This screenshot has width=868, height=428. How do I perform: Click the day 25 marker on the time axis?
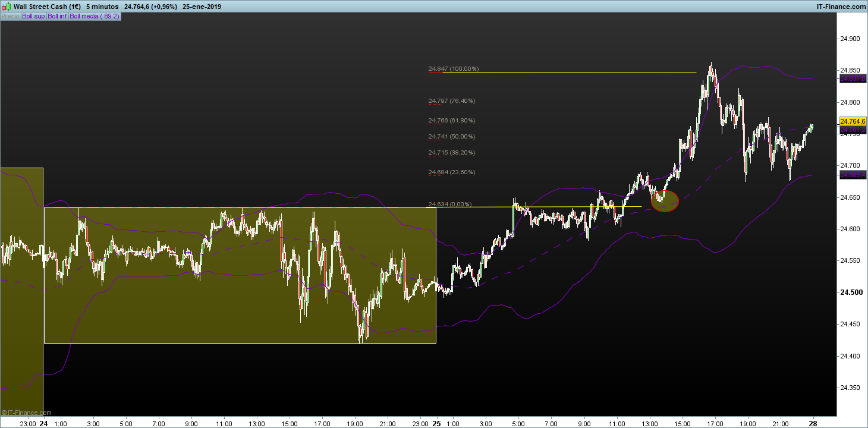click(437, 424)
